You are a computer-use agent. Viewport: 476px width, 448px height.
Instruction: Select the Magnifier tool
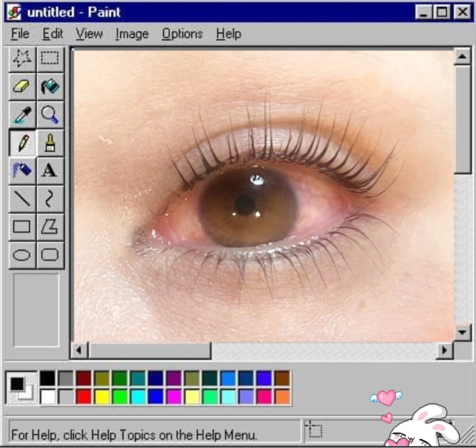point(50,115)
